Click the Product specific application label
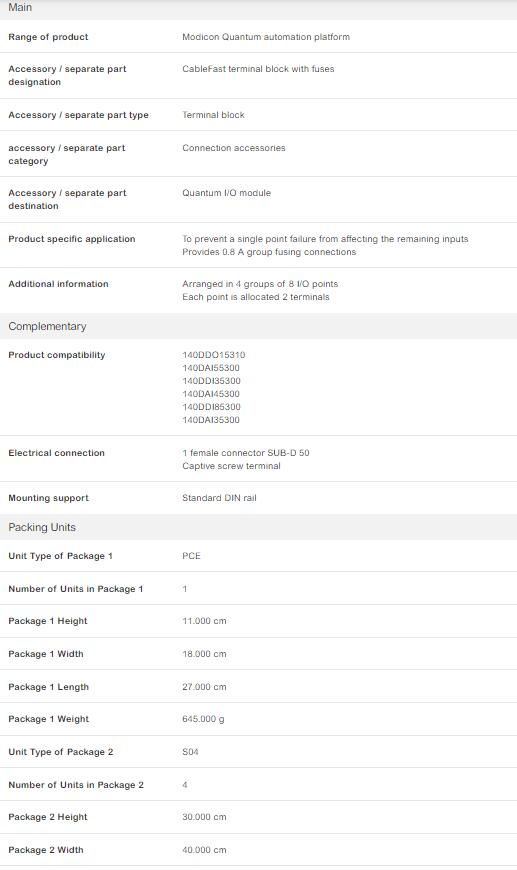 click(72, 239)
